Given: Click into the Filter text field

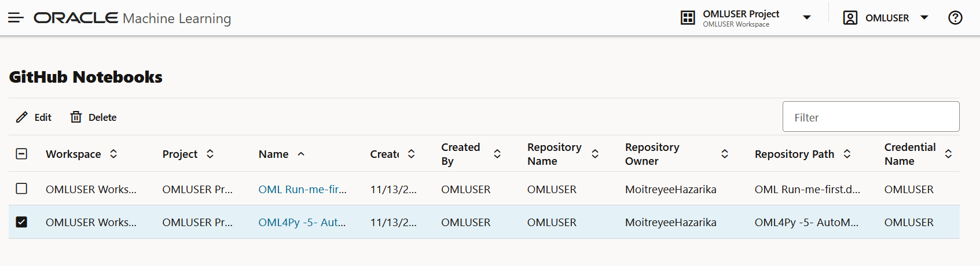Looking at the screenshot, I should pos(871,117).
